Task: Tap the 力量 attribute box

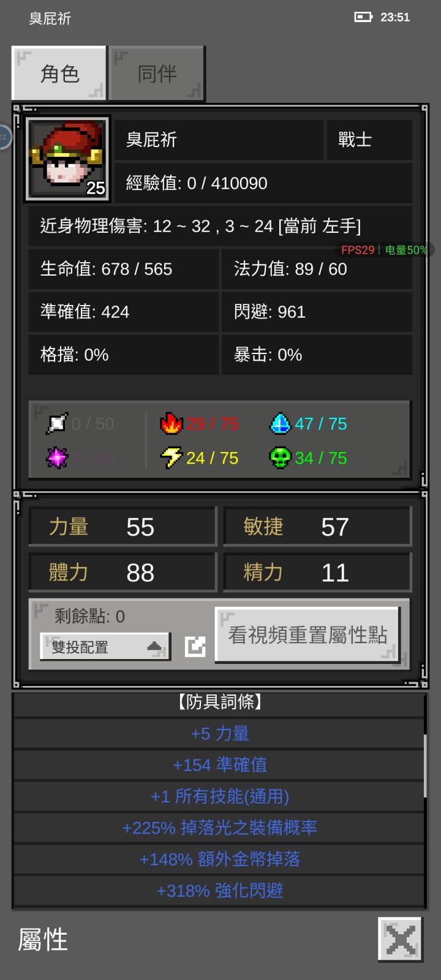Action: [123, 527]
